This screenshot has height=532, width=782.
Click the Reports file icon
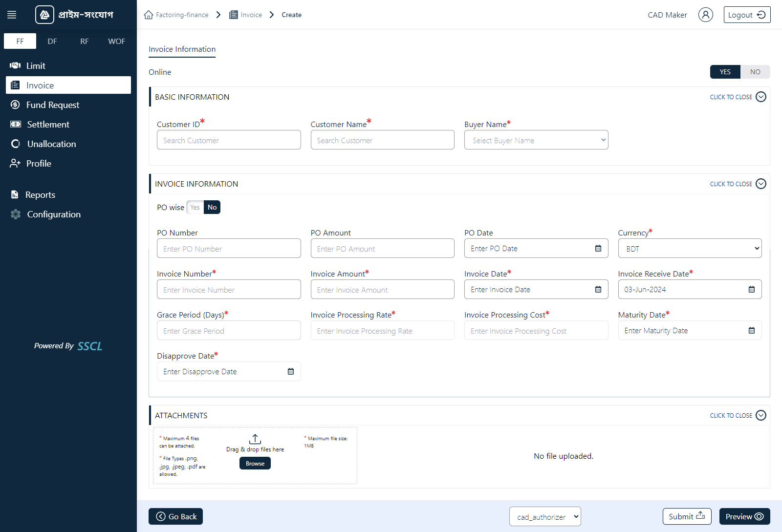[15, 194]
